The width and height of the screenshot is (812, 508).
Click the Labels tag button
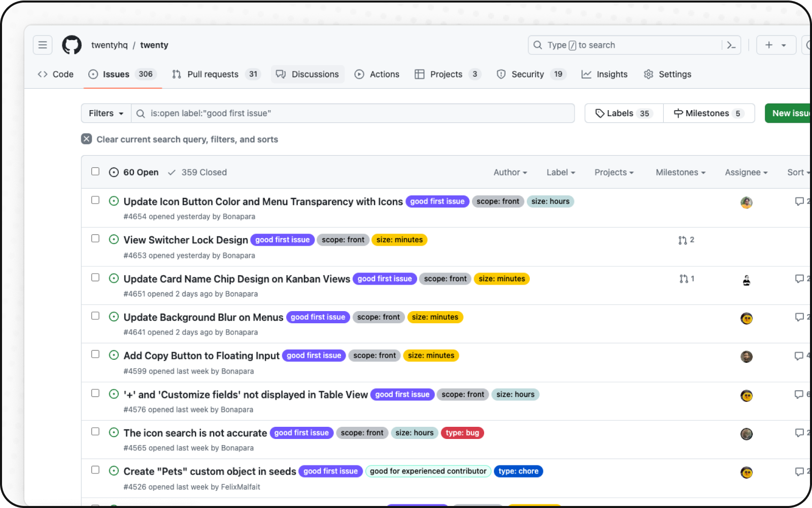tap(624, 113)
